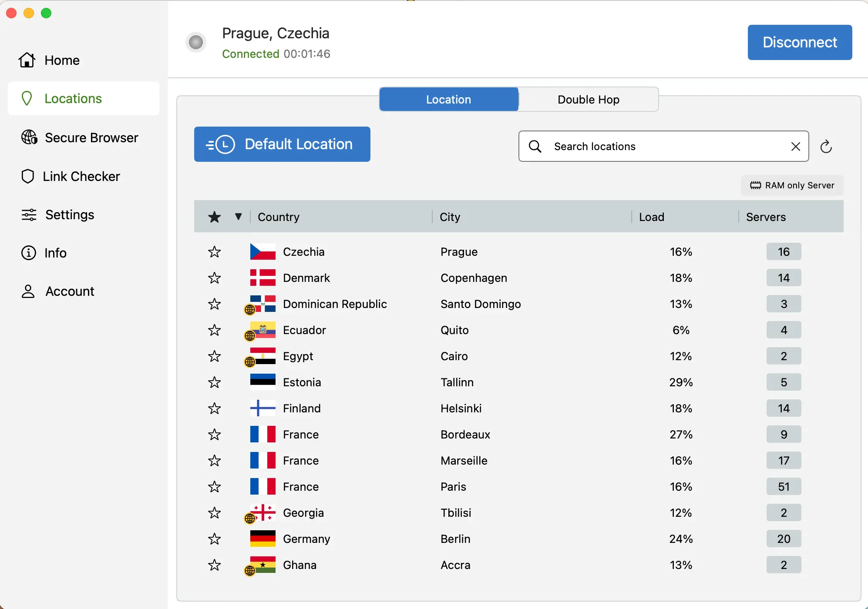The width and height of the screenshot is (868, 609).
Task: Open Account profile icon
Action: tap(28, 291)
